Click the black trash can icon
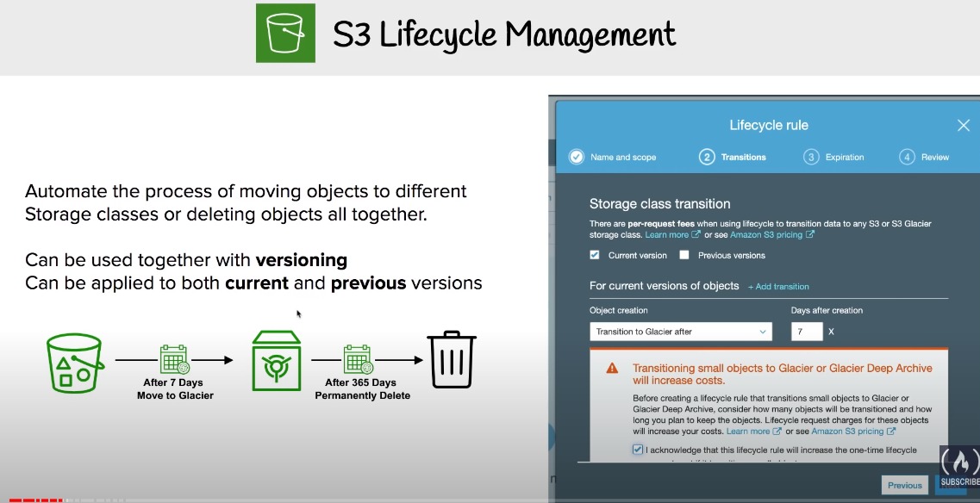The height and width of the screenshot is (503, 980). (x=452, y=361)
